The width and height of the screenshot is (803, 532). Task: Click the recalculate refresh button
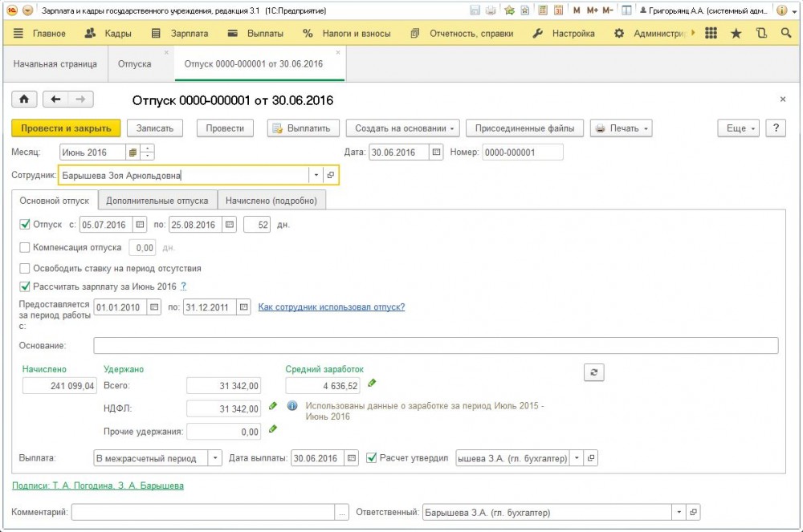click(593, 372)
